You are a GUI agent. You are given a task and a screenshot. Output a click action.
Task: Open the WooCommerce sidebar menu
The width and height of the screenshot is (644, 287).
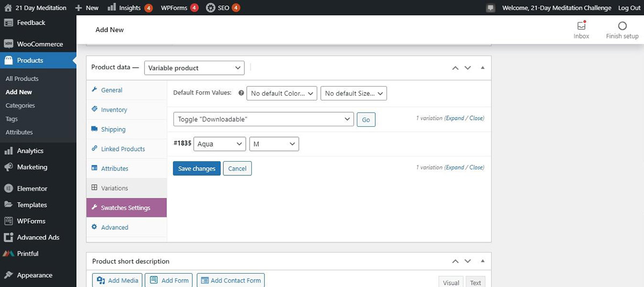pyautogui.click(x=39, y=44)
